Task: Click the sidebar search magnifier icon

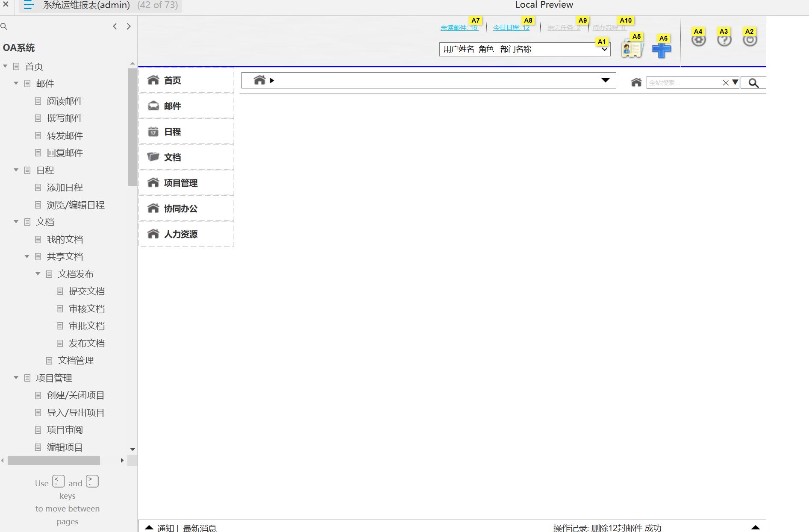Action: click(x=4, y=26)
